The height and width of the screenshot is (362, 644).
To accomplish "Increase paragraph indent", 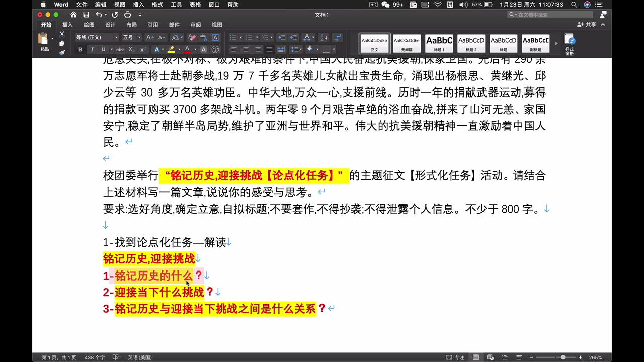I will pos(293,37).
